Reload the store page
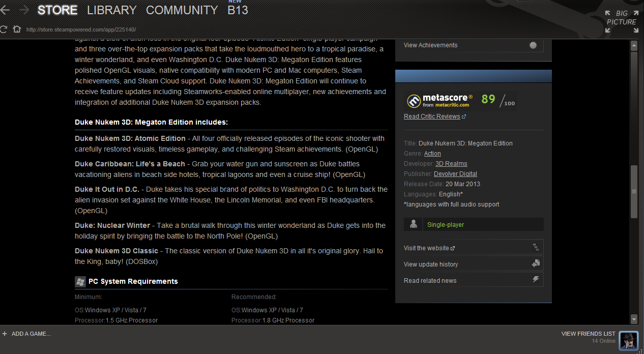 (x=4, y=29)
